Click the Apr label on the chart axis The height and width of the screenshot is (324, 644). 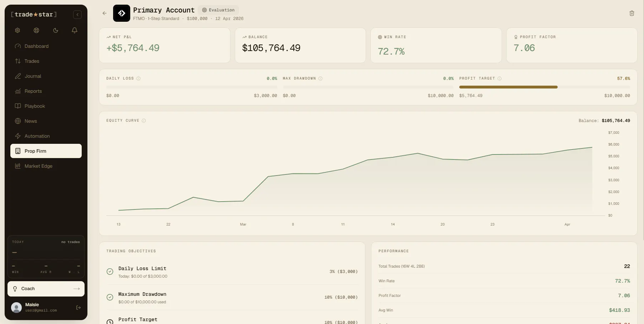pos(567,224)
